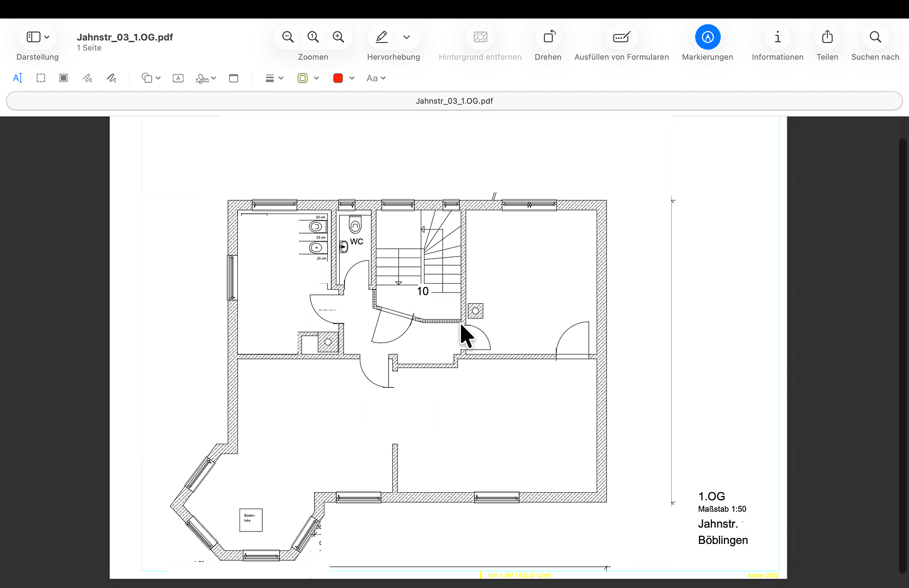Insert a text box annotation
The height and width of the screenshot is (588, 909).
pyautogui.click(x=178, y=78)
